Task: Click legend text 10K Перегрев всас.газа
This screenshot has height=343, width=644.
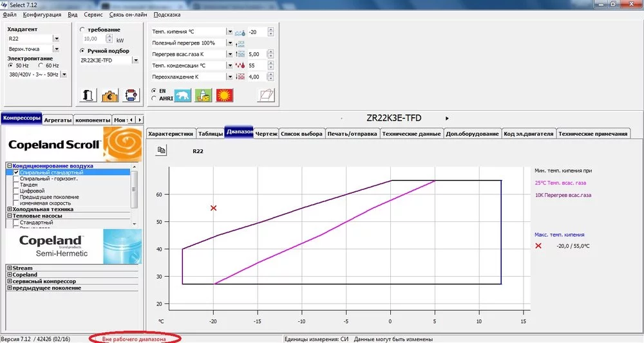Action: click(563, 195)
